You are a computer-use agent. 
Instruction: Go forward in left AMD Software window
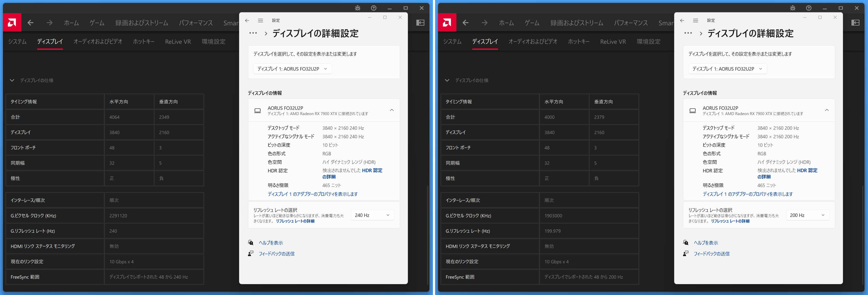(50, 23)
